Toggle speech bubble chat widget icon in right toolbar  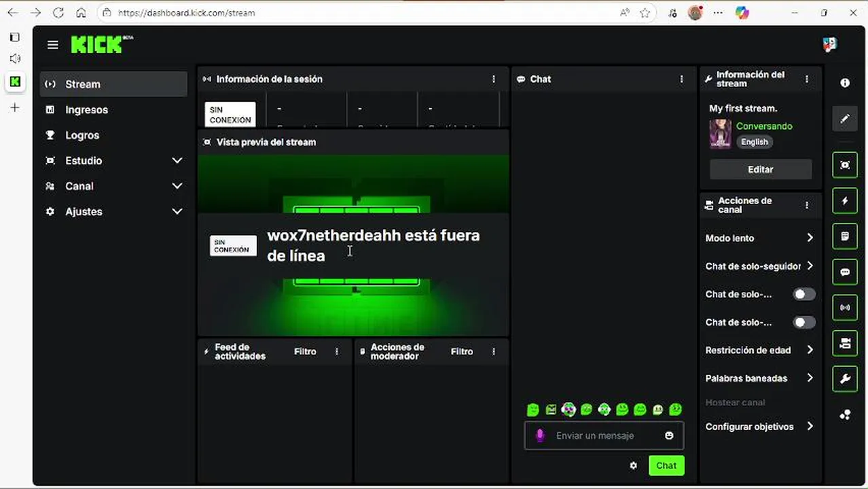845,272
